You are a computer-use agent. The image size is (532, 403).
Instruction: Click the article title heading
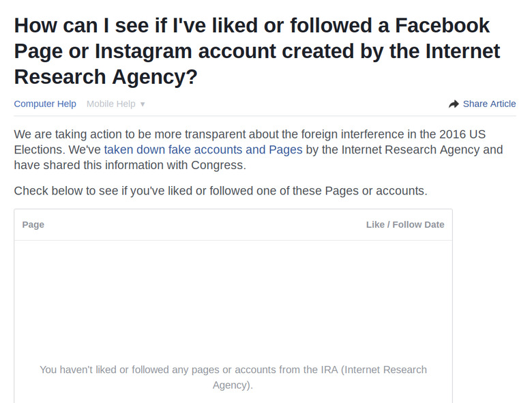pyautogui.click(x=256, y=51)
